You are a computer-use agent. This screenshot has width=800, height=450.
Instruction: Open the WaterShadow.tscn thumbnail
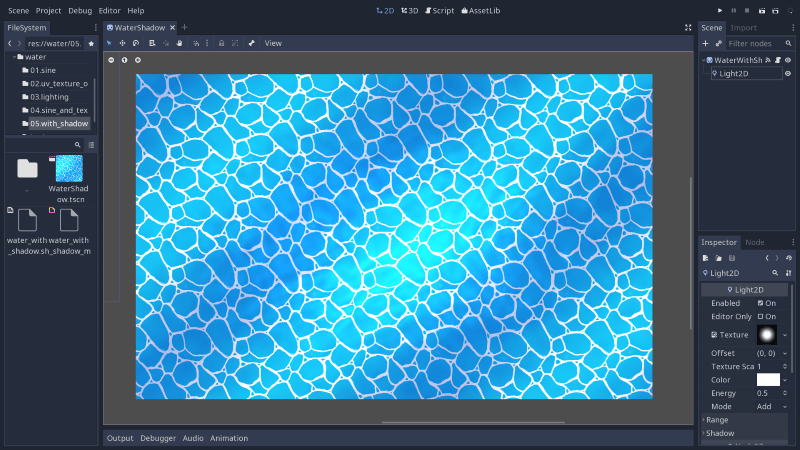pos(69,169)
